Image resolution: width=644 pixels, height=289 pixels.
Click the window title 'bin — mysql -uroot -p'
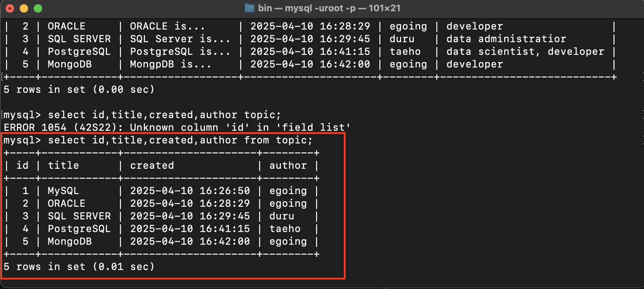click(307, 8)
